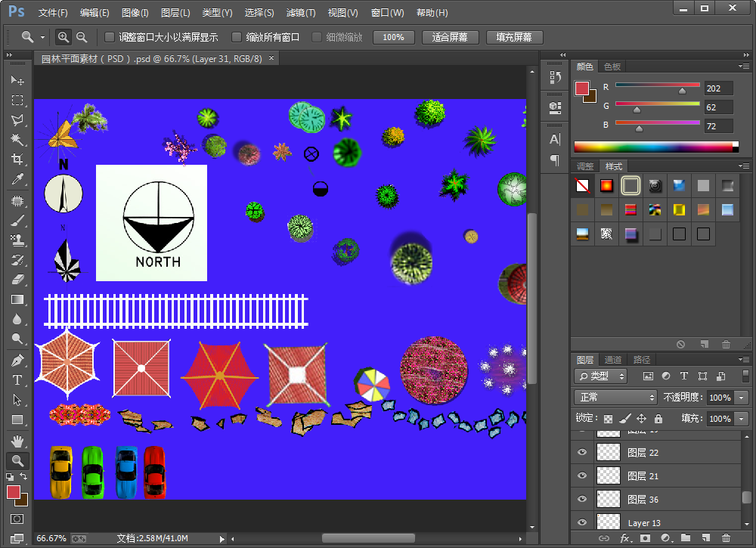Click the zoom out magnifier icon

coord(82,37)
